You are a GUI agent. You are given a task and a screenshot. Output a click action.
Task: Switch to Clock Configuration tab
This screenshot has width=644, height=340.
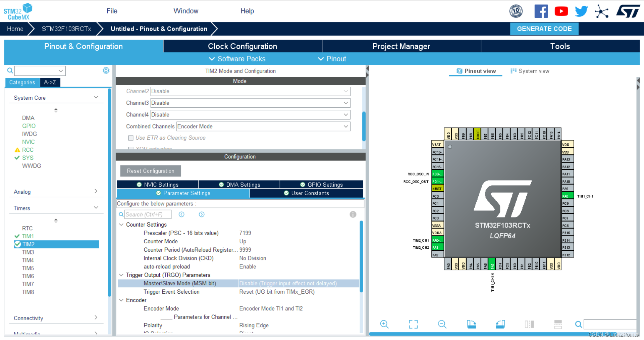[x=243, y=46]
